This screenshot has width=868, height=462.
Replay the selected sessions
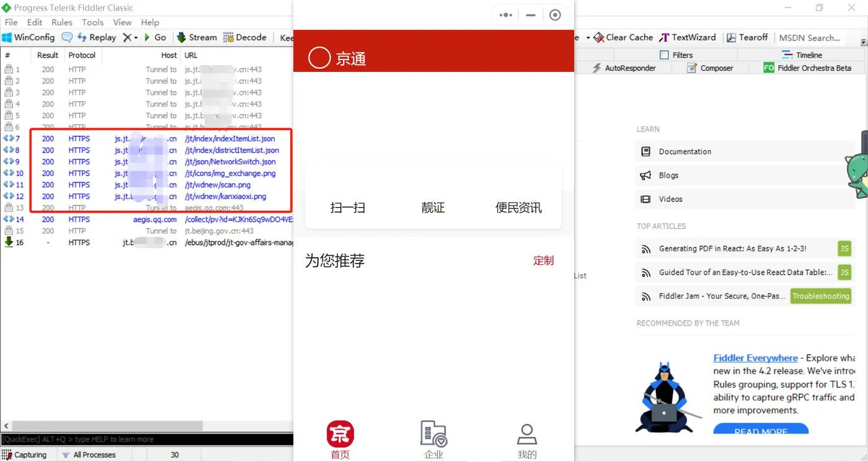pos(97,37)
